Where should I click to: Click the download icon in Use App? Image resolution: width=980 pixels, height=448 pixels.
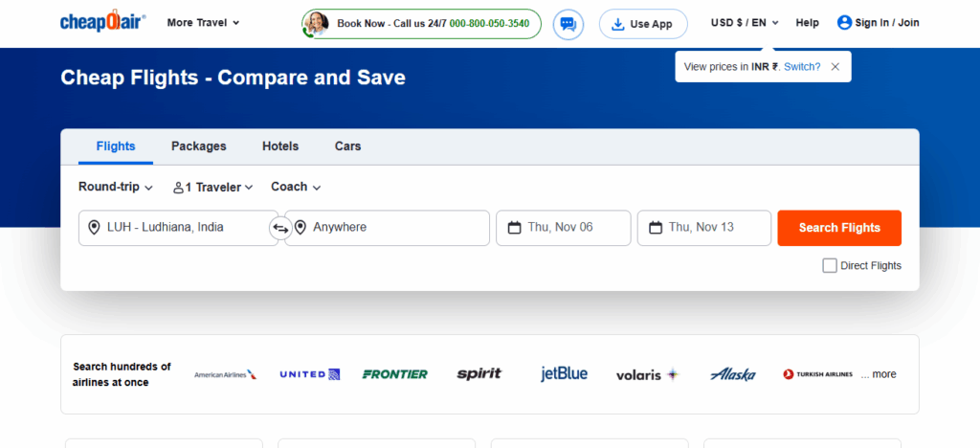click(617, 24)
